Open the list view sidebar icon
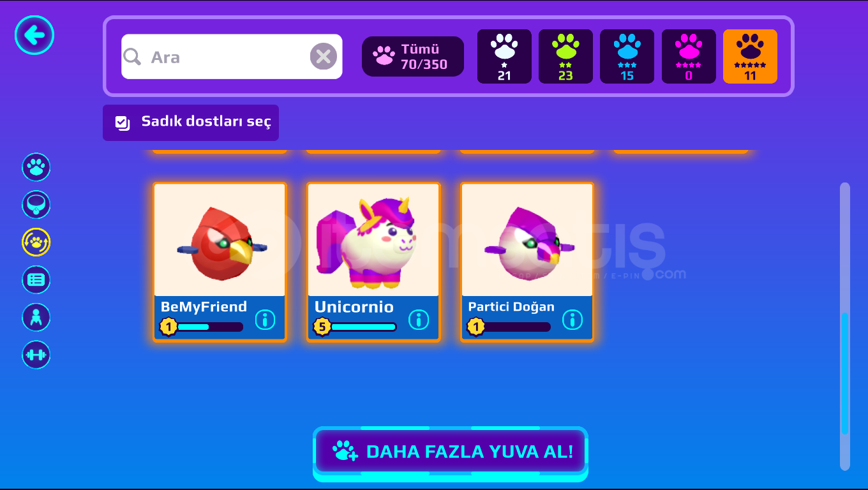The image size is (868, 490). tap(36, 280)
